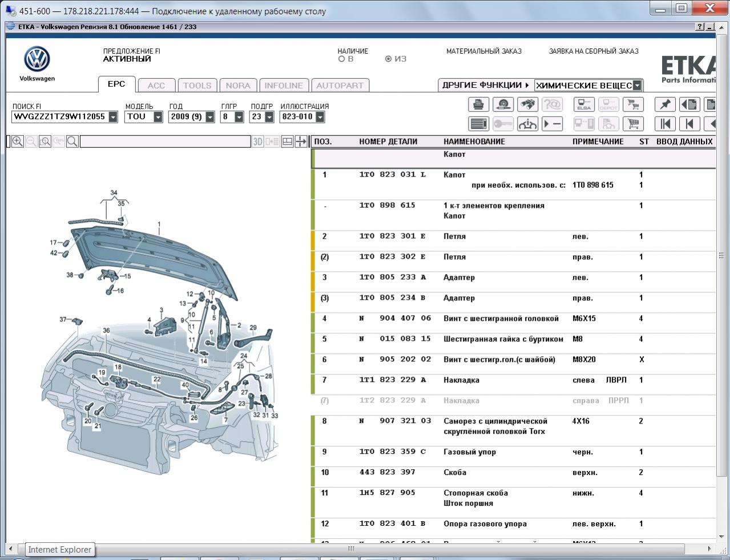Click the binoculars search icon
This screenshot has width=730, height=560.
click(x=527, y=104)
